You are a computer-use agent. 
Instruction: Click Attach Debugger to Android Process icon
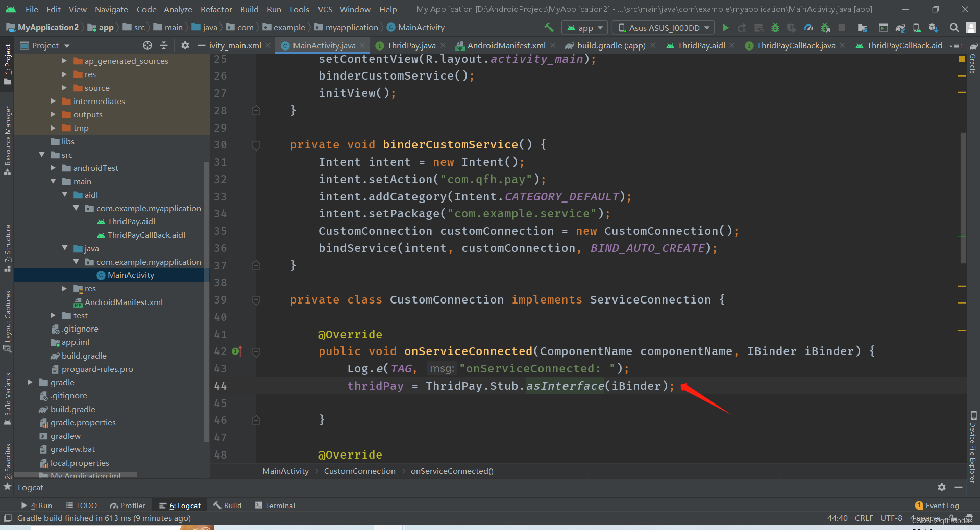pyautogui.click(x=825, y=28)
